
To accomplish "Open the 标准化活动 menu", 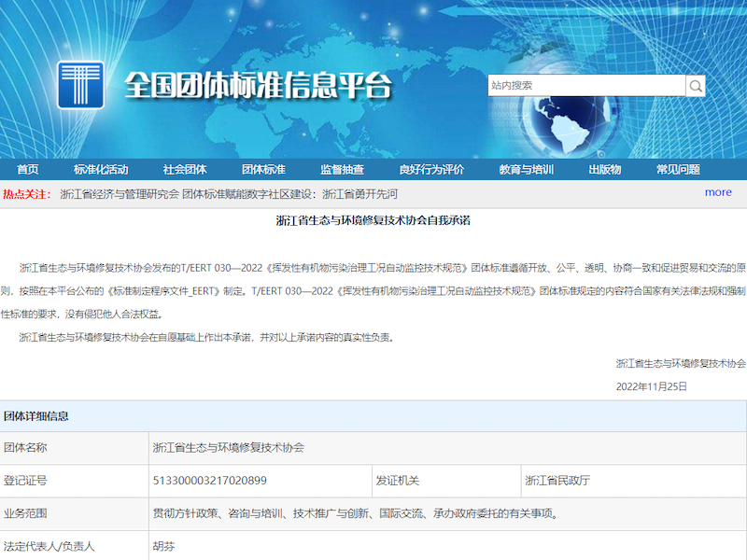I will pos(101,170).
